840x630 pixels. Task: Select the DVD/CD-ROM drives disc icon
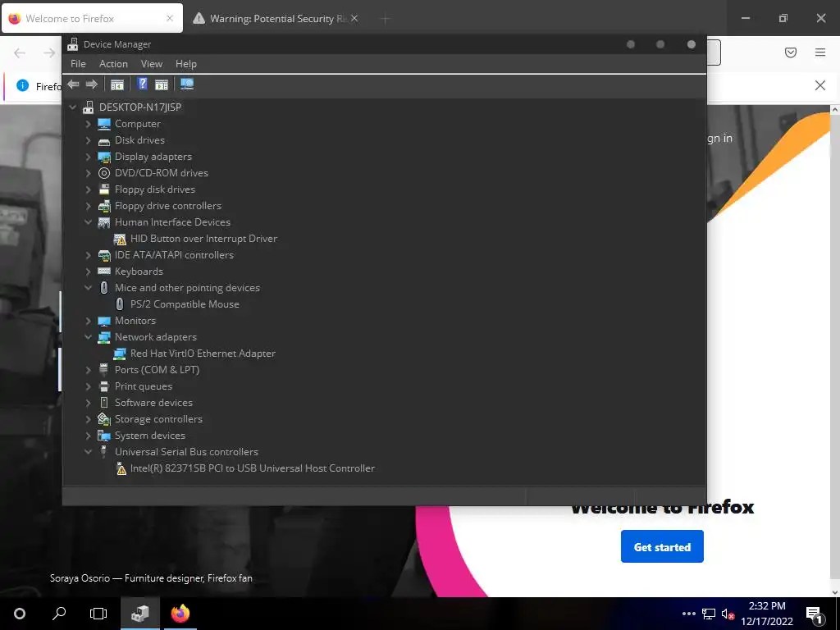click(x=104, y=173)
